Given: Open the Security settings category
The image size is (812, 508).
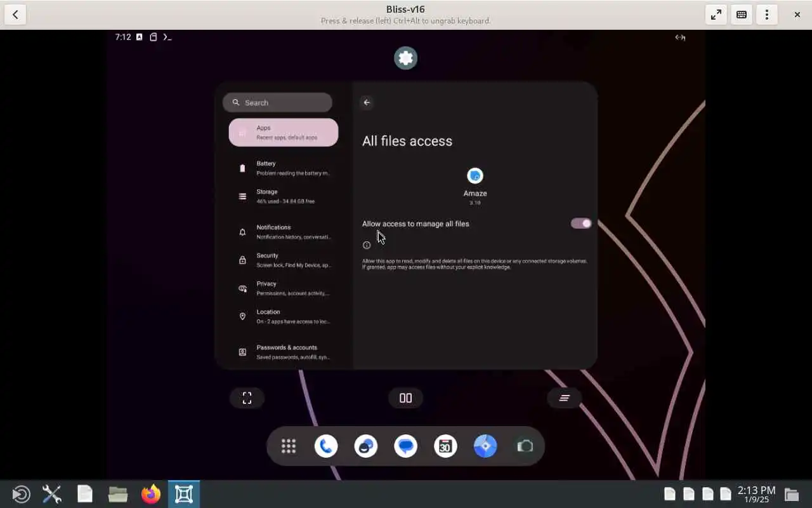Looking at the screenshot, I should [x=284, y=260].
